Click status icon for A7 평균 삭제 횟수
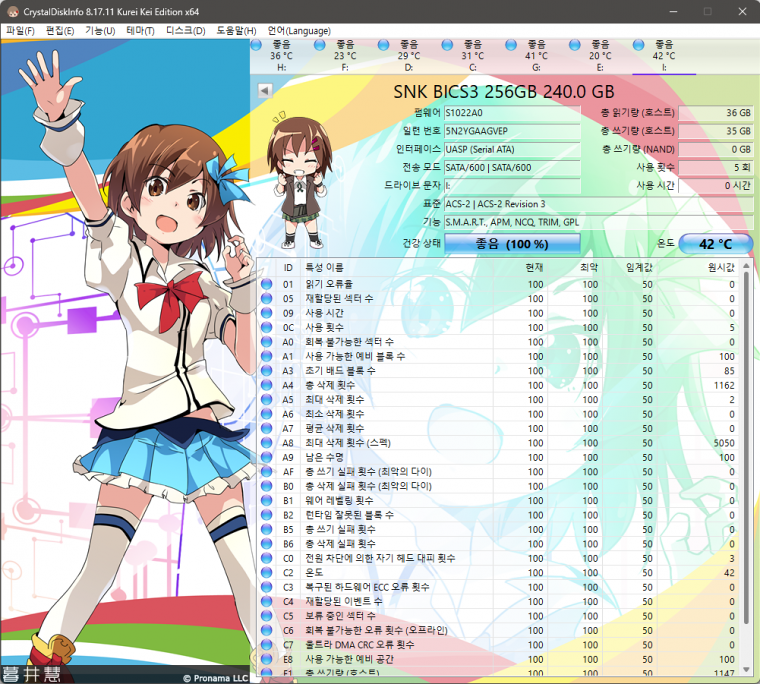 pos(267,429)
